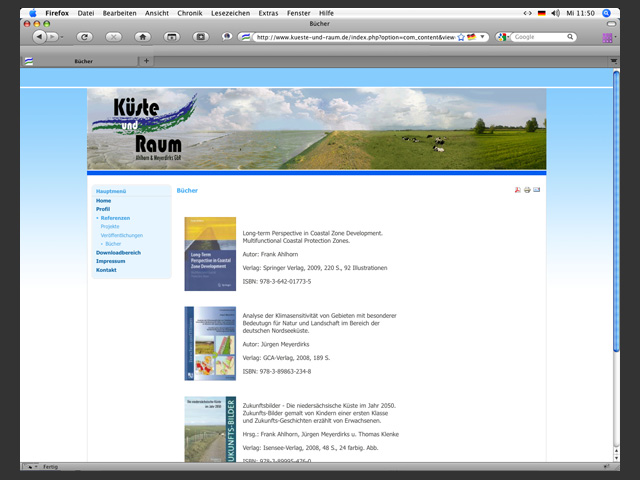Click the angle brackets menu bar icon
640x480 pixels.
(528, 13)
